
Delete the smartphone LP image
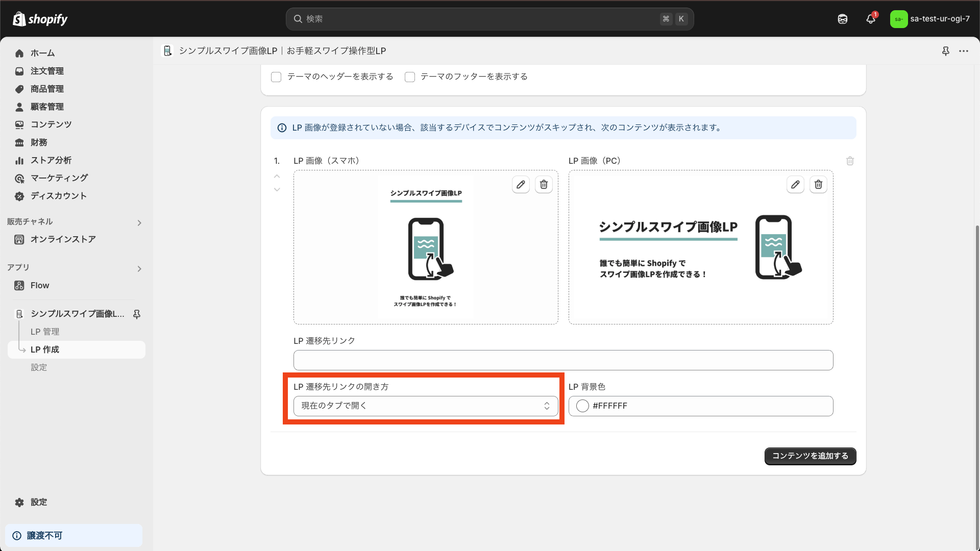tap(544, 185)
